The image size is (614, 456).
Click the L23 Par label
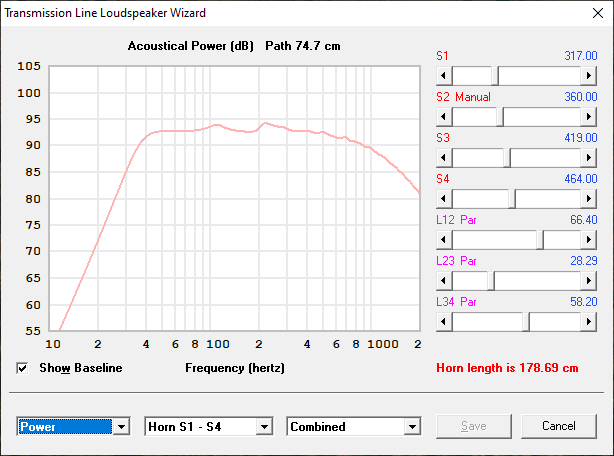(456, 261)
